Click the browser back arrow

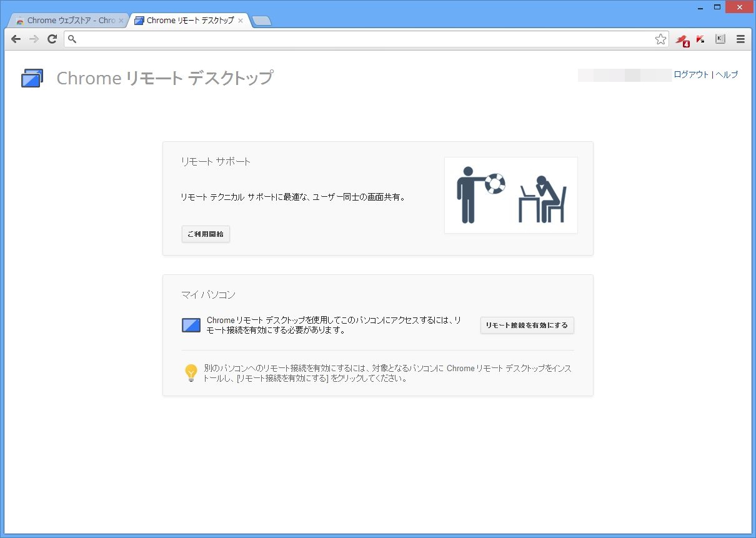(x=16, y=39)
